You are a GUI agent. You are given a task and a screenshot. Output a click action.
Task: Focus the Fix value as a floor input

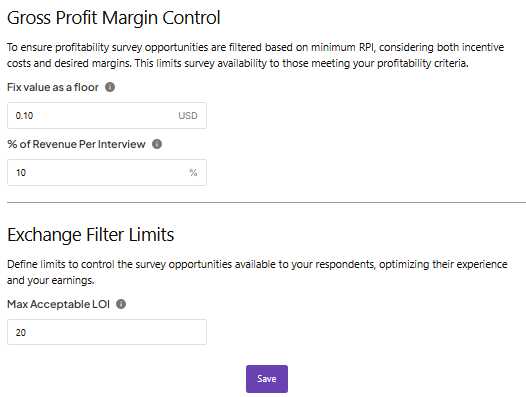(x=107, y=115)
